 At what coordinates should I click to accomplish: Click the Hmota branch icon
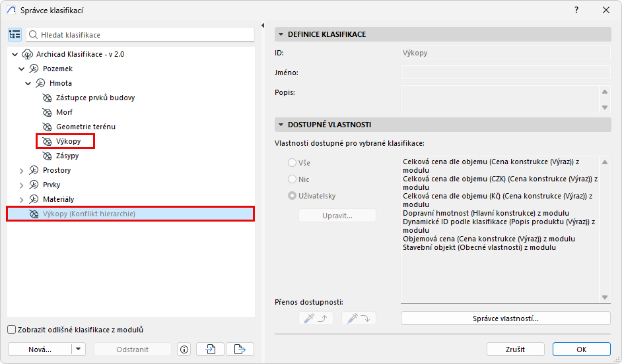pos(40,83)
